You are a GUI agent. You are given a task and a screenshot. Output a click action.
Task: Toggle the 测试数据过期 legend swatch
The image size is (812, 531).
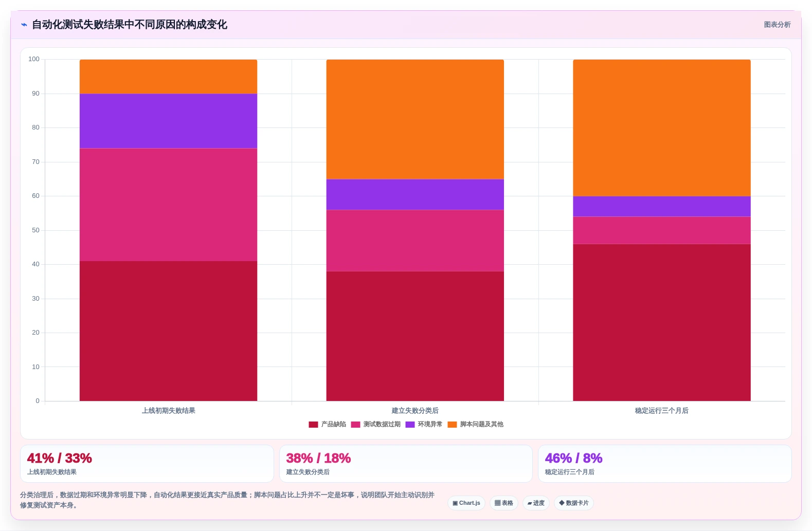tap(355, 425)
